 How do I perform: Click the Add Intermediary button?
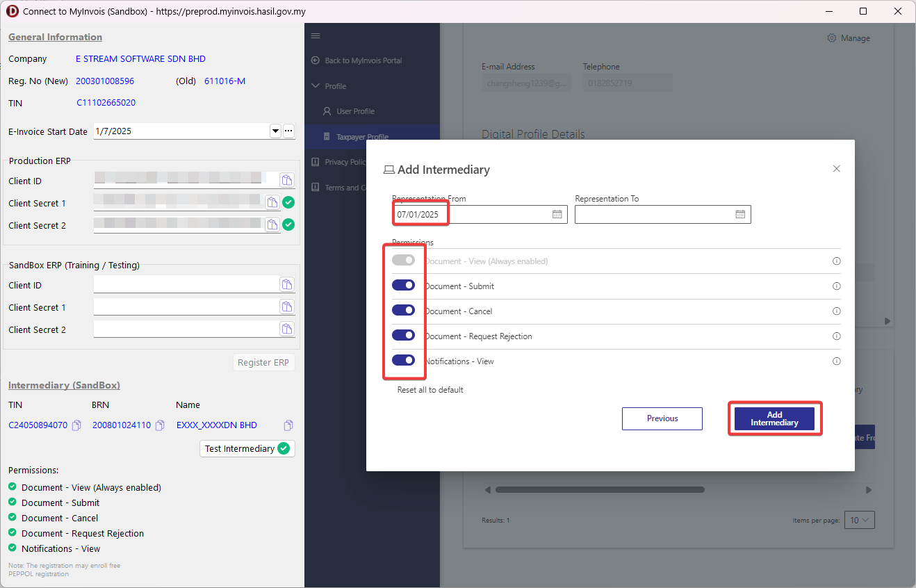click(x=774, y=418)
